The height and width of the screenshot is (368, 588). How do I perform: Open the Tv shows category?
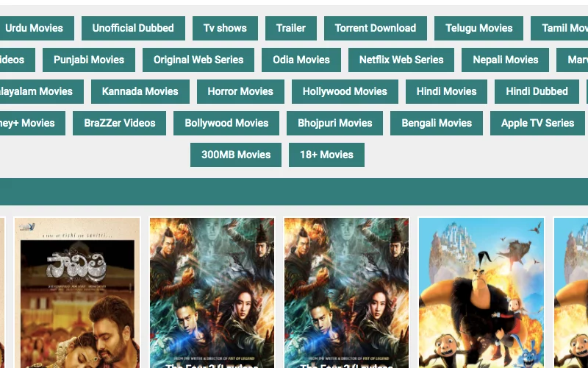(x=225, y=28)
